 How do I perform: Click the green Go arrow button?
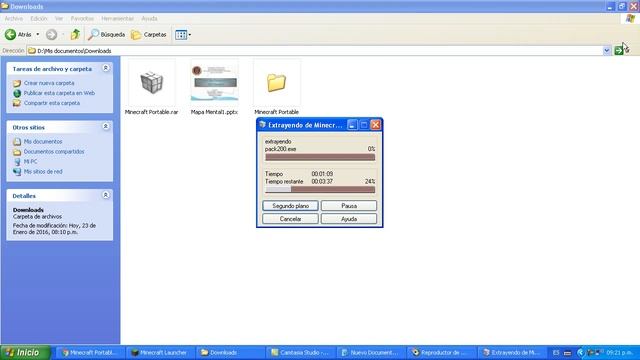pos(619,51)
